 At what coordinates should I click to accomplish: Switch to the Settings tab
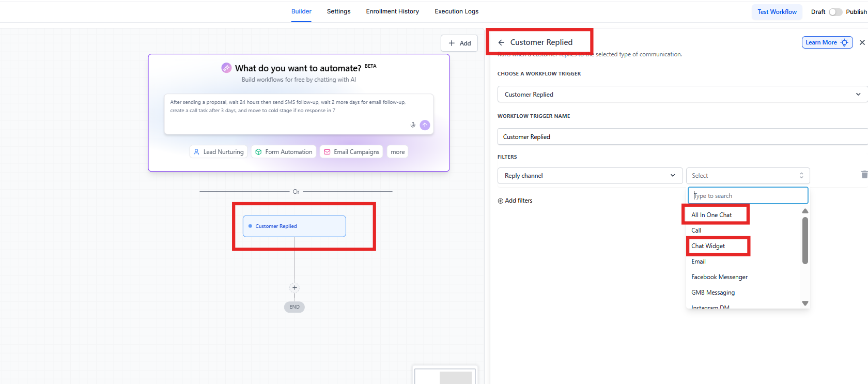pos(338,11)
